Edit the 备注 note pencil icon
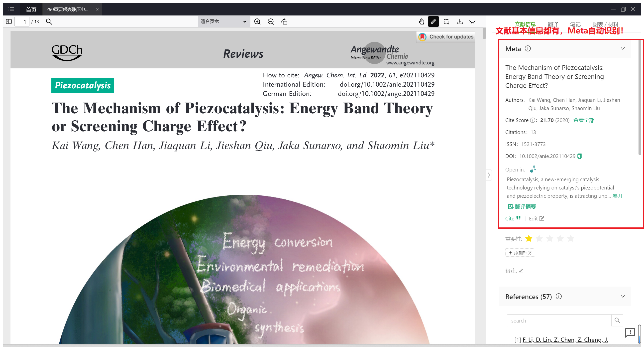The image size is (644, 347). coord(521,271)
